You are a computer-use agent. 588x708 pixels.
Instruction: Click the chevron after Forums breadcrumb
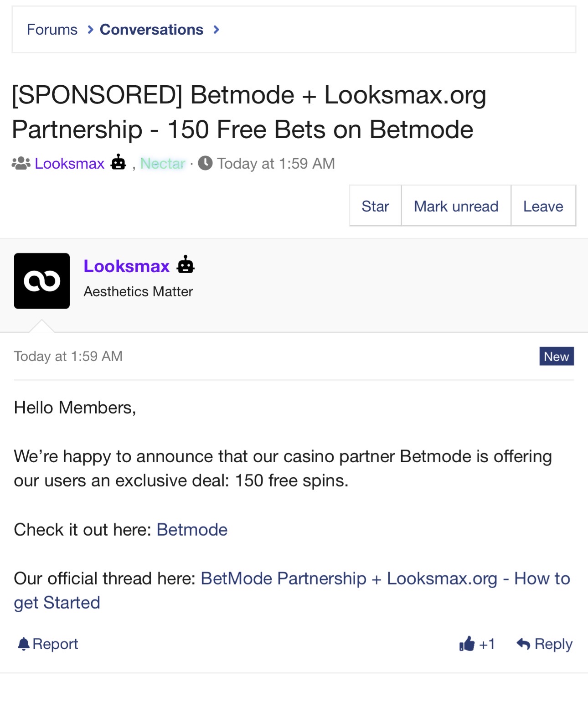click(x=90, y=30)
